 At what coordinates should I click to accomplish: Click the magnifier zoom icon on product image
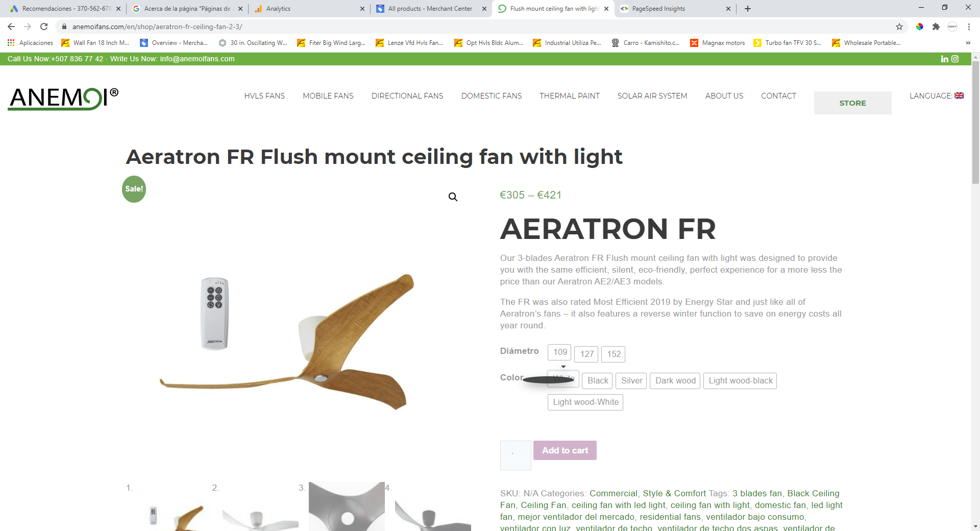tap(453, 197)
